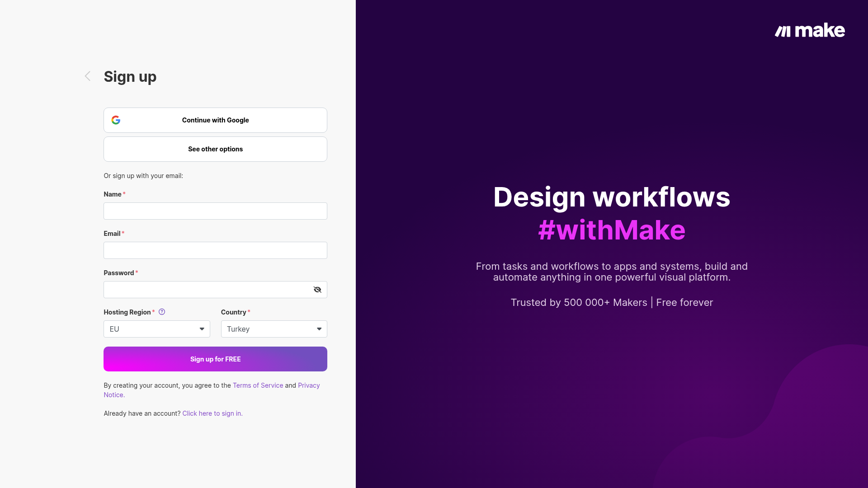Click the Sign up heading
The width and height of the screenshot is (868, 488).
click(130, 77)
